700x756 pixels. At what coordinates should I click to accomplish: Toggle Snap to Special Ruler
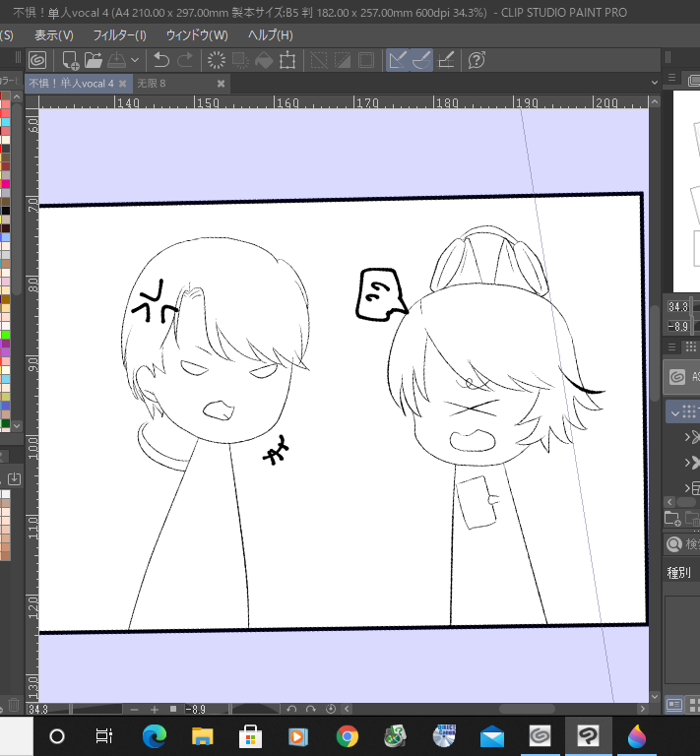(x=421, y=60)
